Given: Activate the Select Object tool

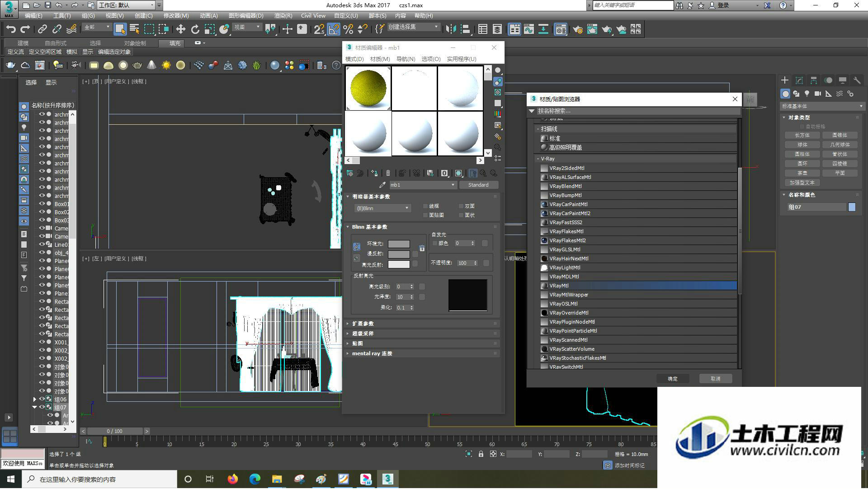Looking at the screenshot, I should pos(120,29).
